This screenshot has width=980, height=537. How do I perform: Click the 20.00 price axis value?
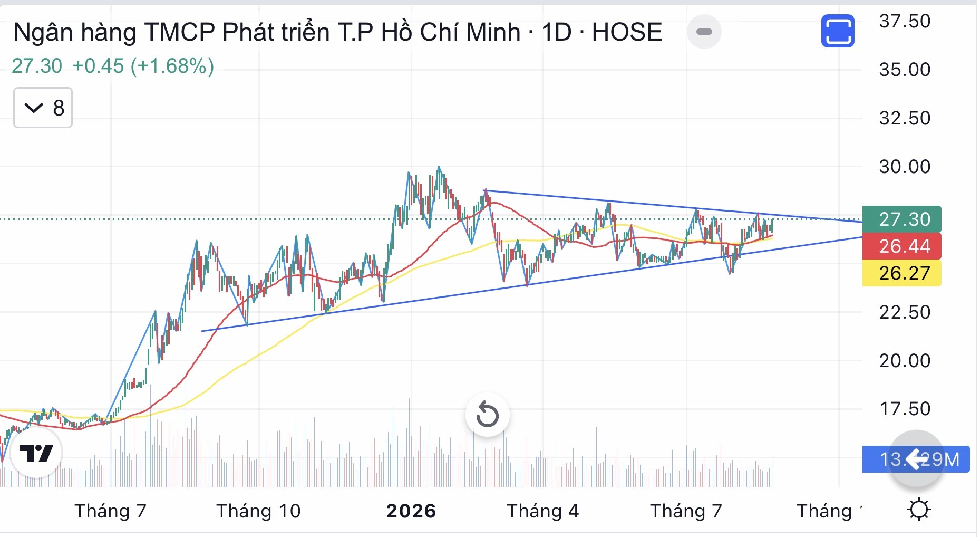[x=905, y=361]
